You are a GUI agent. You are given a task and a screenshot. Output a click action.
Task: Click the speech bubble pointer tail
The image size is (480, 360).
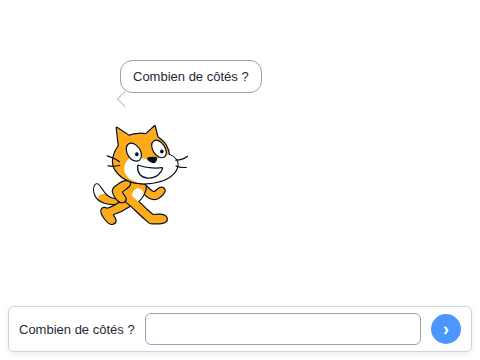[121, 99]
